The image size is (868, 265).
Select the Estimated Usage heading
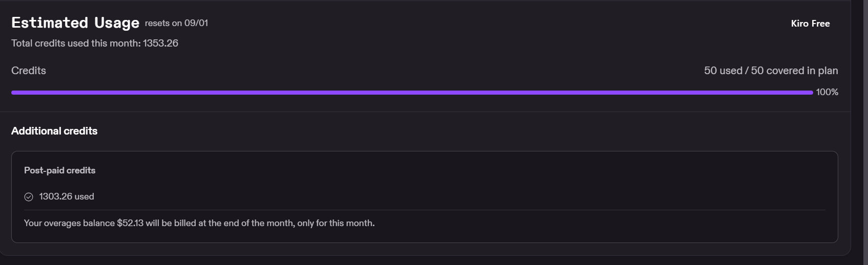click(x=75, y=23)
